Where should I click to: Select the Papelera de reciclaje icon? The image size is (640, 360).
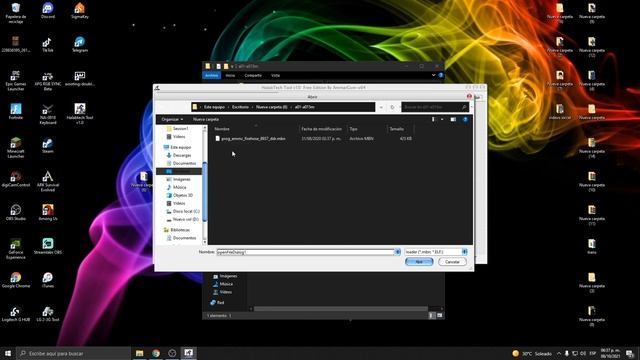click(x=16, y=12)
